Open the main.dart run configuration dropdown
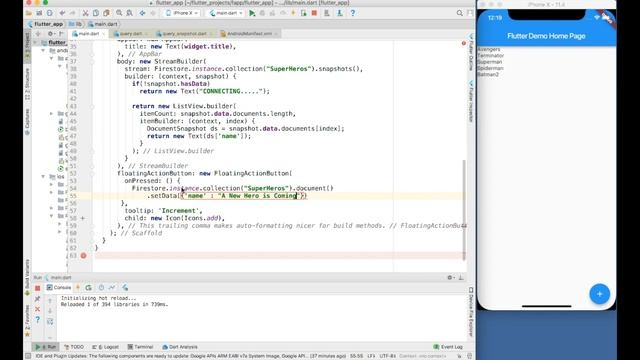This screenshot has width=640, height=360. click(226, 13)
